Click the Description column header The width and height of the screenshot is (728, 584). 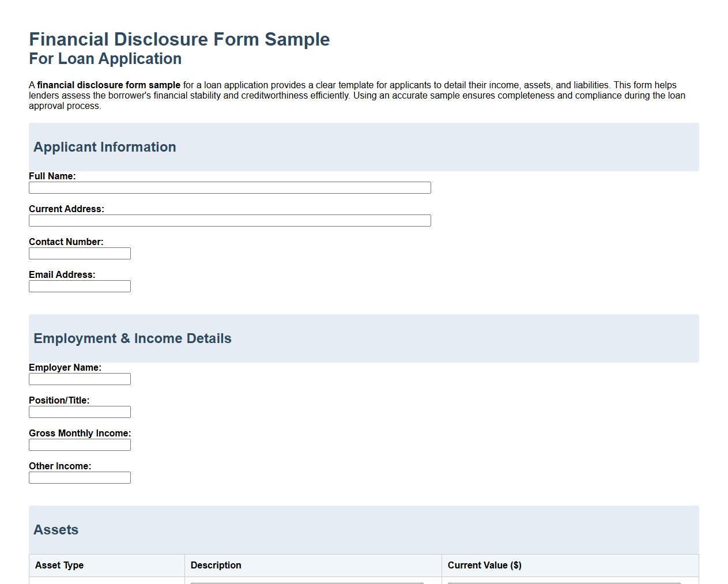(216, 566)
